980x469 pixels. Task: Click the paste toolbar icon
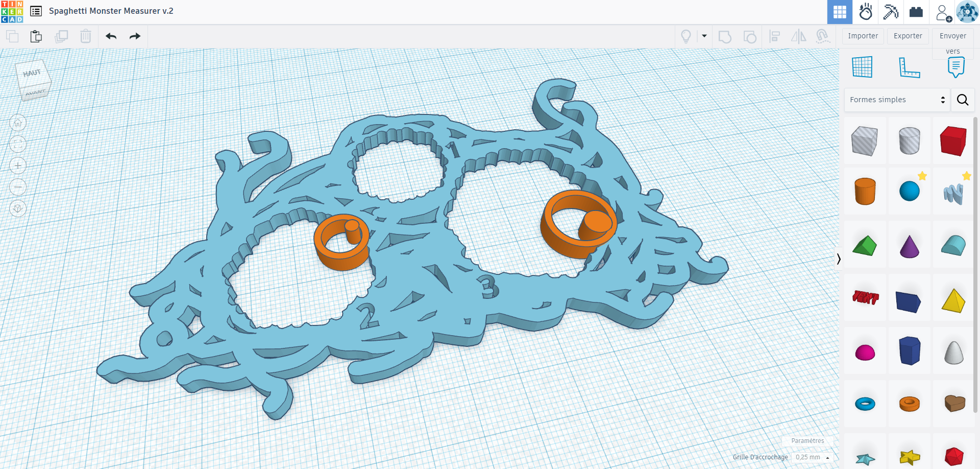[36, 36]
